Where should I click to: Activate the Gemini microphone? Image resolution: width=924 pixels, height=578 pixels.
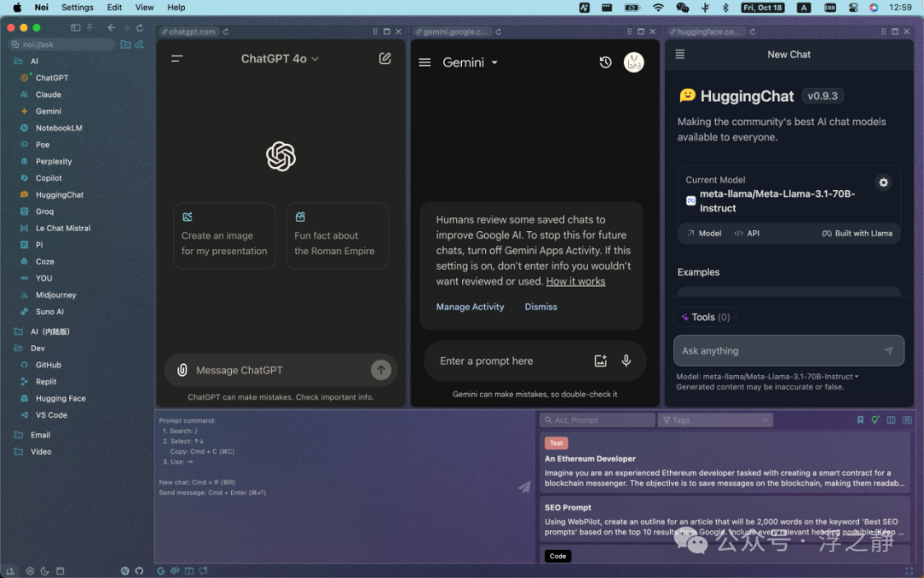pos(625,361)
